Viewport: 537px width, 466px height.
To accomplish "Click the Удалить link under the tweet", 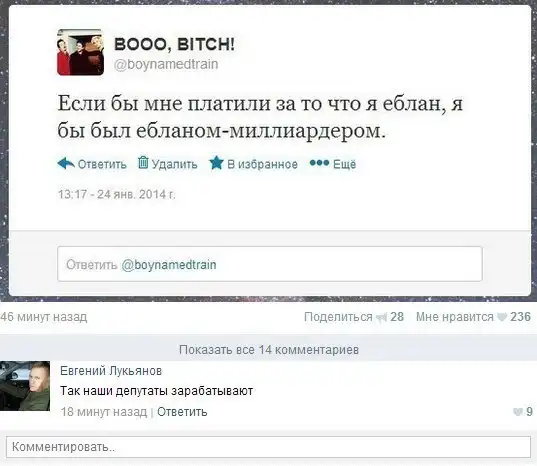I will click(174, 164).
